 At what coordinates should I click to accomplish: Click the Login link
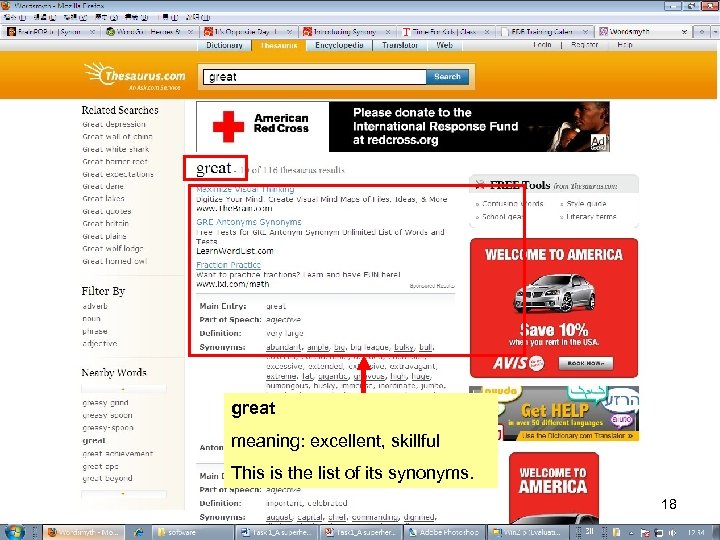[x=542, y=45]
